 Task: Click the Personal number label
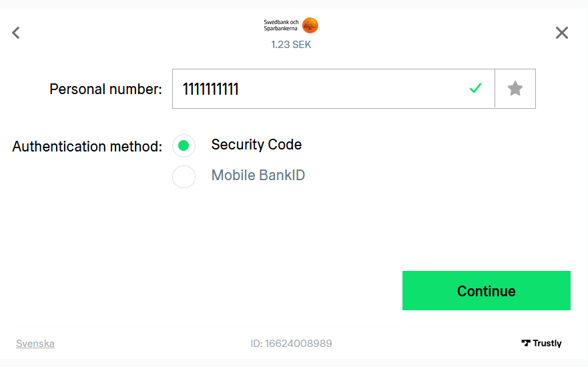point(105,89)
